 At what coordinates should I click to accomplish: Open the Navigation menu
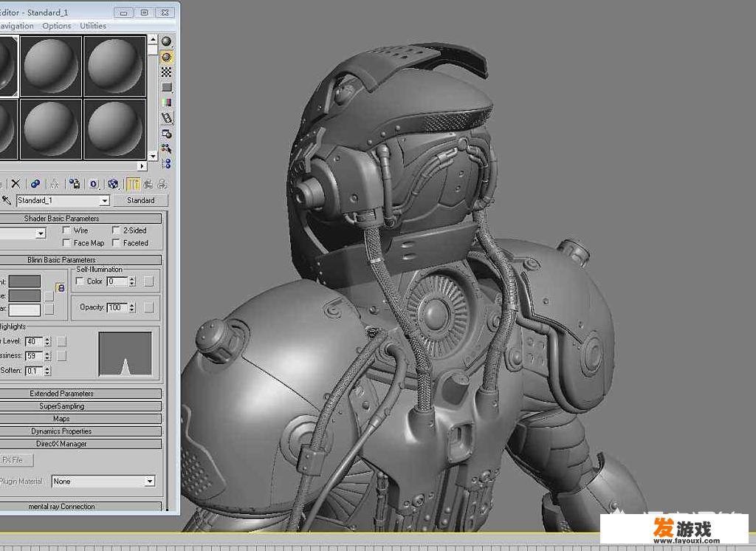(16, 26)
